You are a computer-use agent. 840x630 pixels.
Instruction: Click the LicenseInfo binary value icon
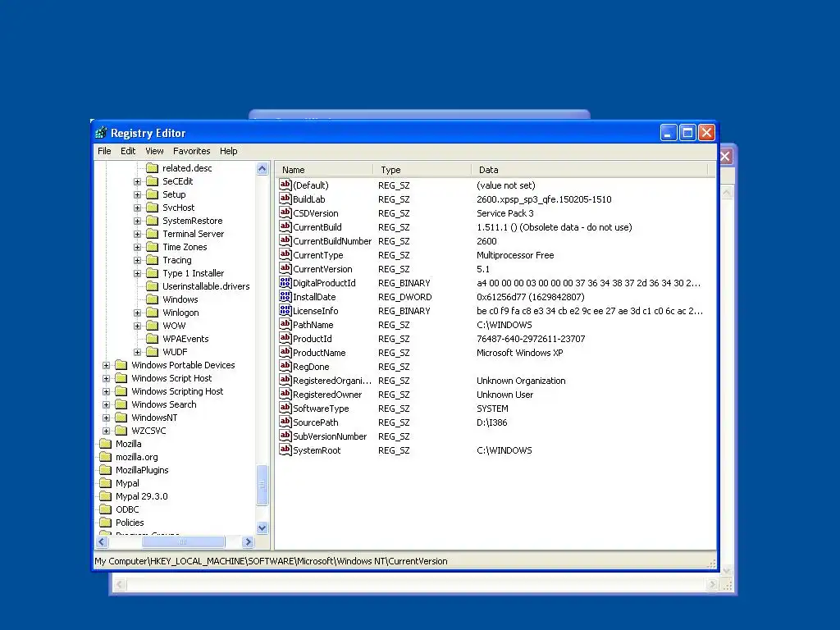click(285, 310)
